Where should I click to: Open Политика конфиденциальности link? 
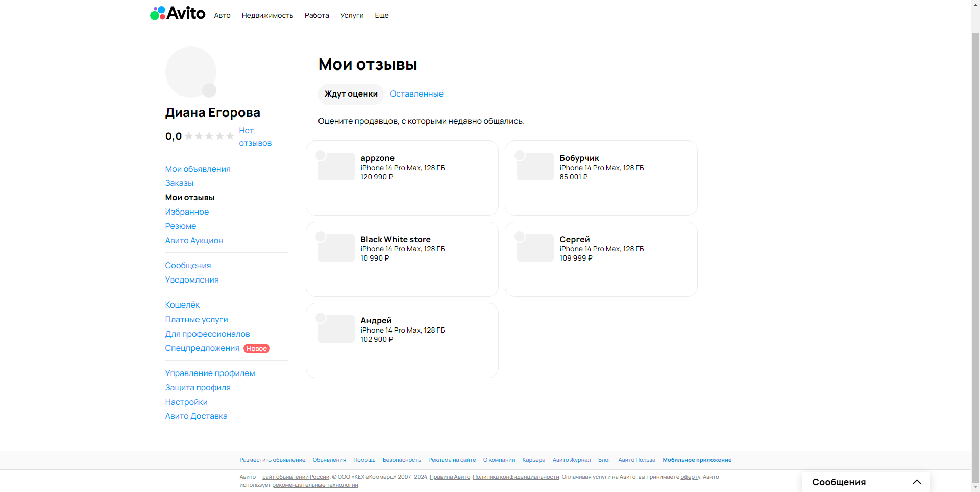point(516,477)
